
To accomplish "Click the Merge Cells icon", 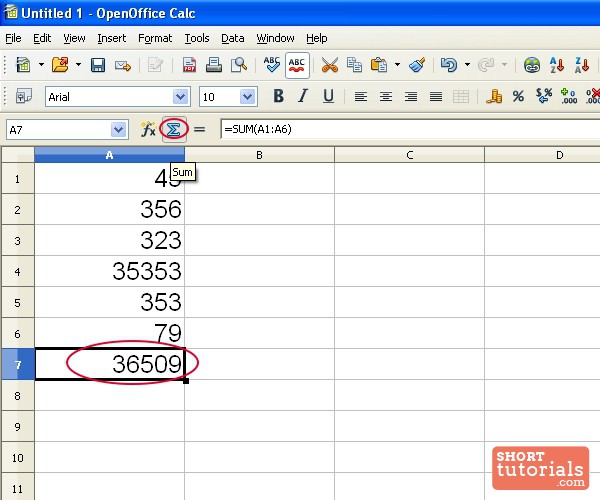I will pyautogui.click(x=461, y=96).
